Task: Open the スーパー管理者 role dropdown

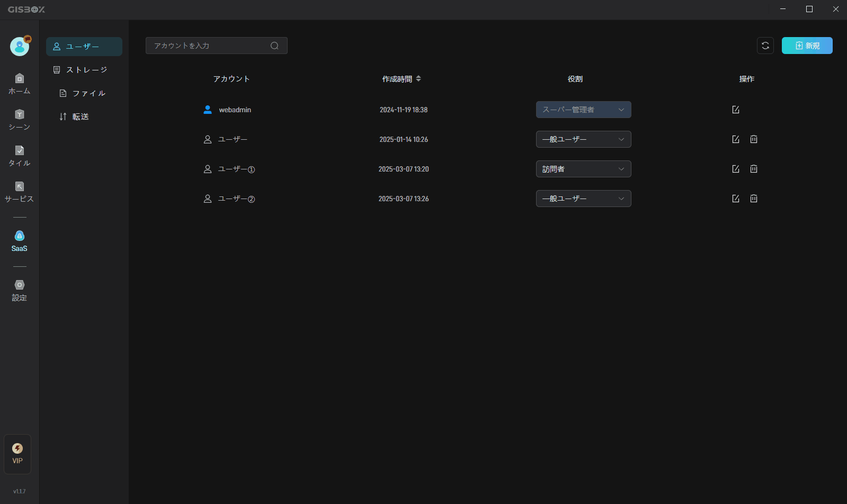Action: (x=584, y=110)
